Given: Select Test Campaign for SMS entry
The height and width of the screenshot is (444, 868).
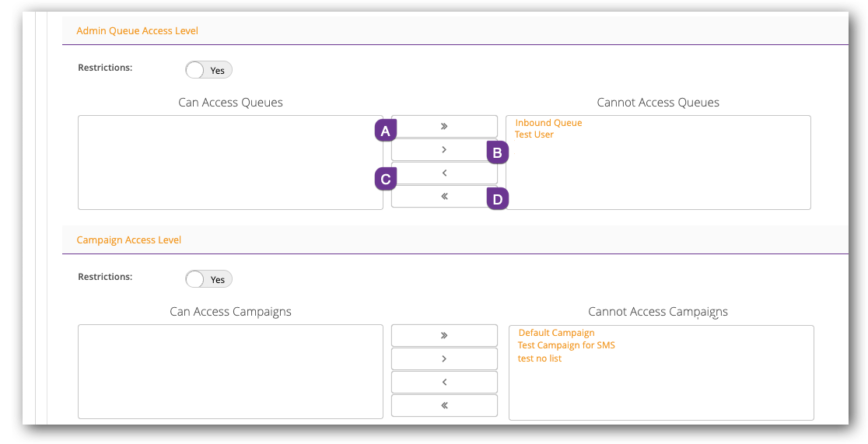Looking at the screenshot, I should pyautogui.click(x=566, y=345).
